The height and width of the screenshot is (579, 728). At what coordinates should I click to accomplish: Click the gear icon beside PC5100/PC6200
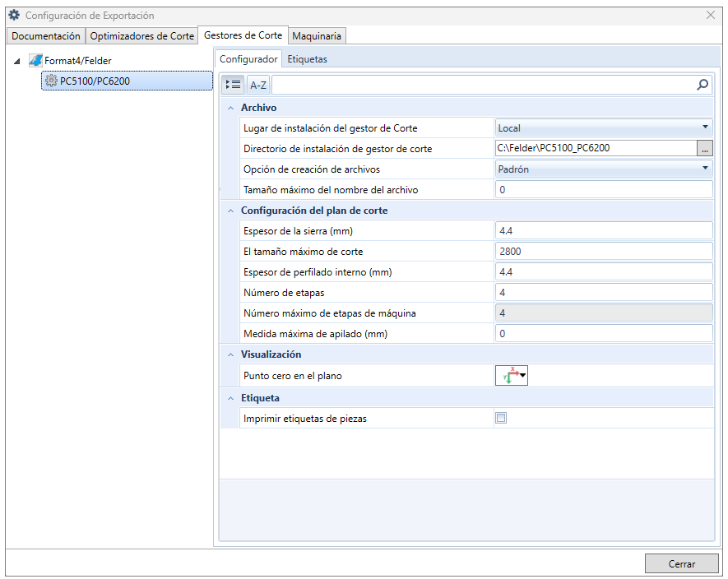[51, 81]
